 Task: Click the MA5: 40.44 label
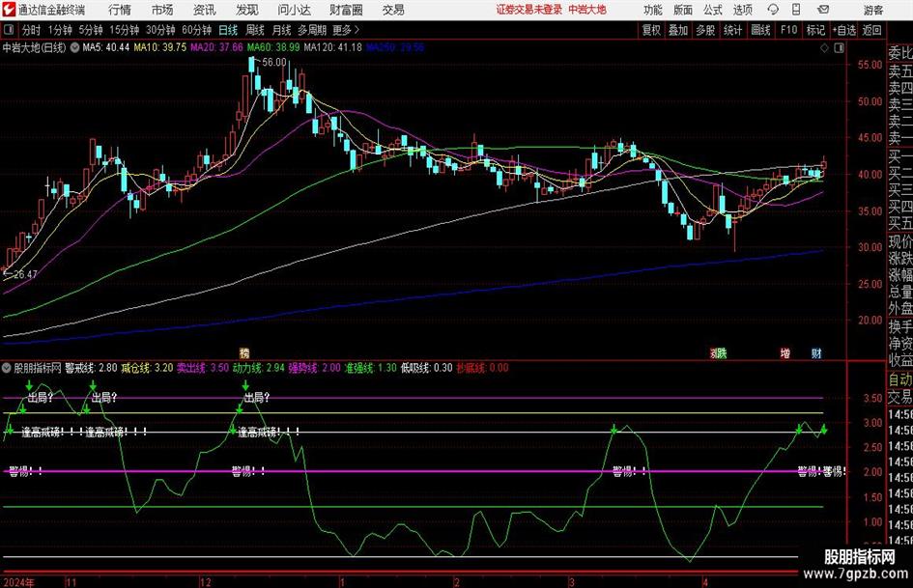coord(106,47)
